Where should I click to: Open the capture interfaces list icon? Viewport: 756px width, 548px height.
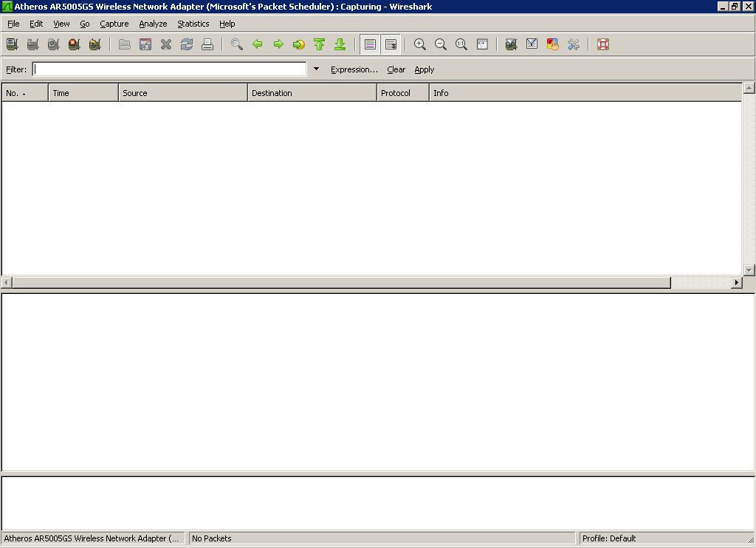(12, 44)
